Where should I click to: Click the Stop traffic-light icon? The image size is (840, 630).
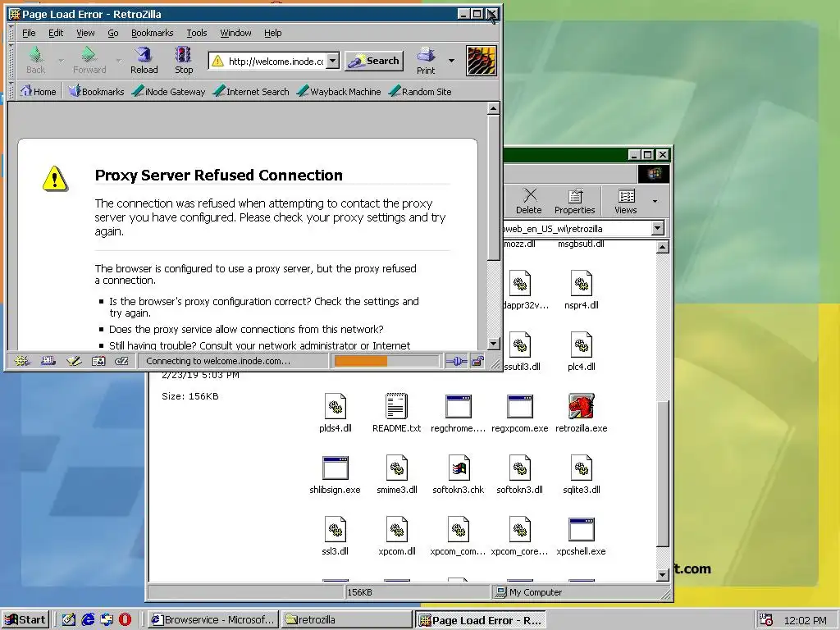click(183, 55)
